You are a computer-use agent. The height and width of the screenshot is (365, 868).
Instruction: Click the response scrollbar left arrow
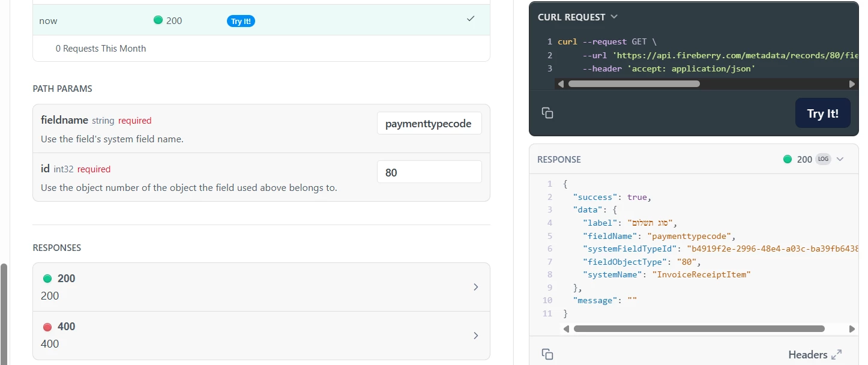tap(567, 329)
